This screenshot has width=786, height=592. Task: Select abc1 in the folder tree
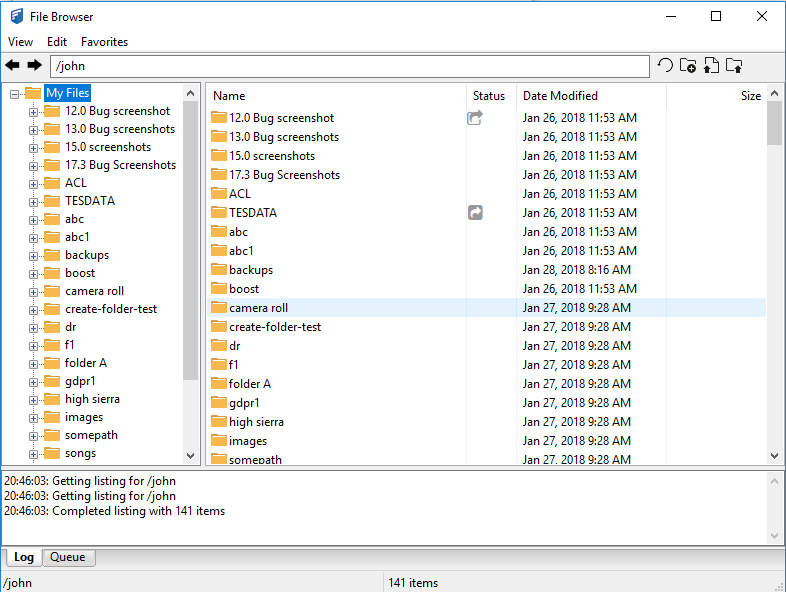pos(77,237)
